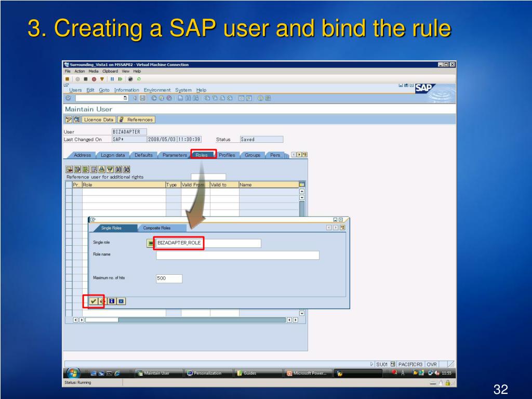Image resolution: width=532 pixels, height=399 pixels.
Task: Click the orange Ctrl+Alt+Del icon in VM toolbar
Action: (67, 79)
